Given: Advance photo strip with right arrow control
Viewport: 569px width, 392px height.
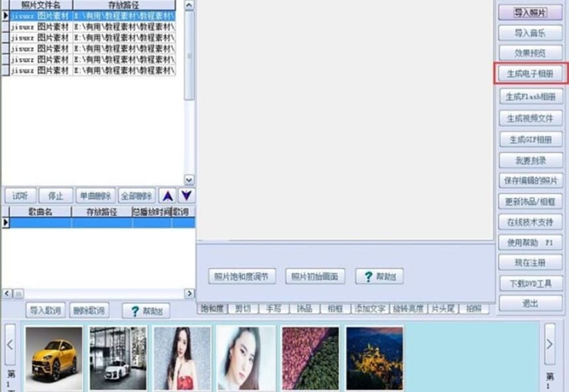Looking at the screenshot, I should [x=550, y=344].
